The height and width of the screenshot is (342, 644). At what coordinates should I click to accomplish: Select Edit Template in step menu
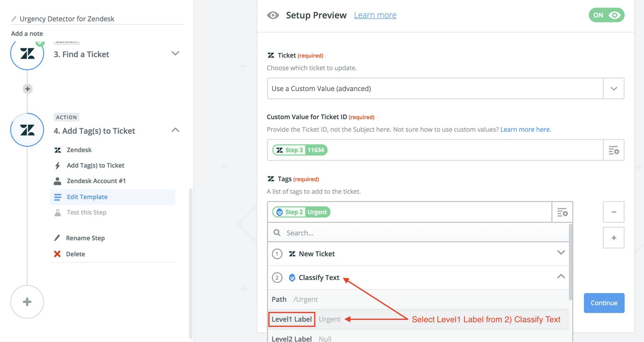tap(87, 197)
